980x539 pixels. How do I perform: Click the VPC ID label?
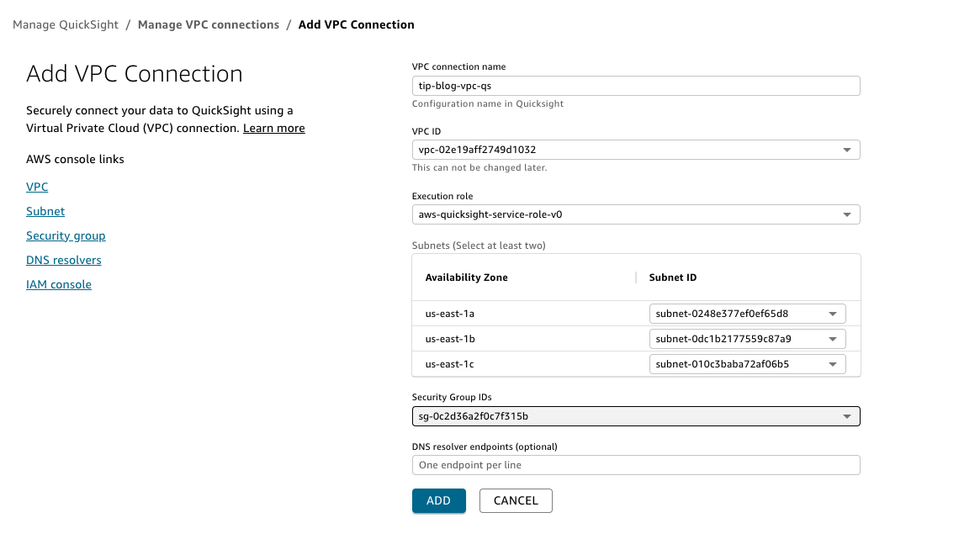[426, 131]
